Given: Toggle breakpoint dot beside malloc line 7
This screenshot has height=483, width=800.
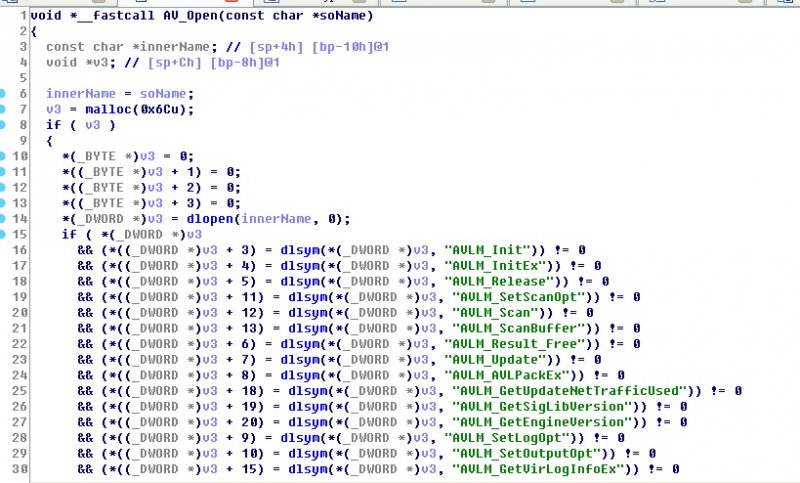Looking at the screenshot, I should coord(2,109).
